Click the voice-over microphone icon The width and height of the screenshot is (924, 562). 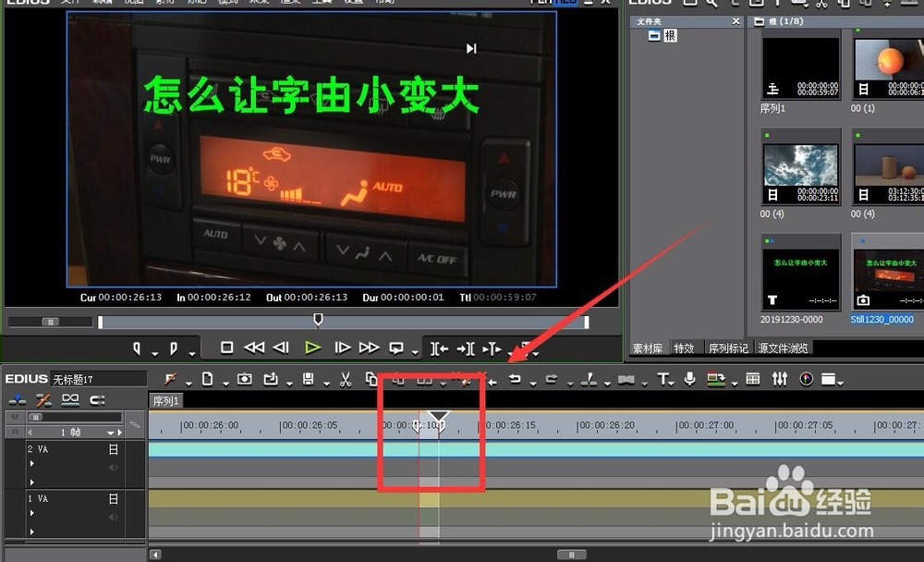689,379
